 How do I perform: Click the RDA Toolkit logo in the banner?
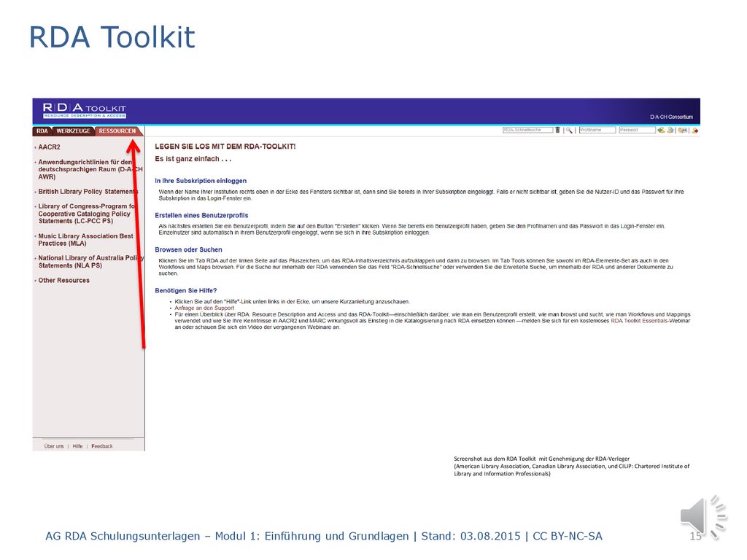(x=85, y=111)
